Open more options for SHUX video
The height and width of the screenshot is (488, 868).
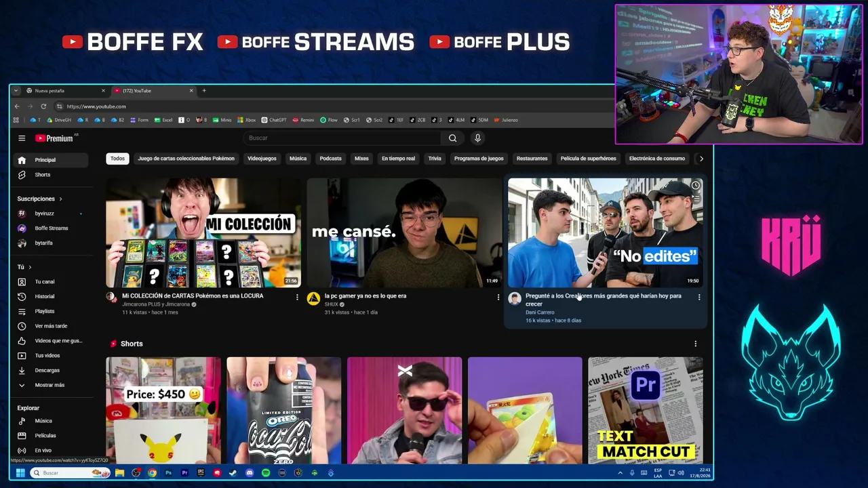(x=498, y=297)
